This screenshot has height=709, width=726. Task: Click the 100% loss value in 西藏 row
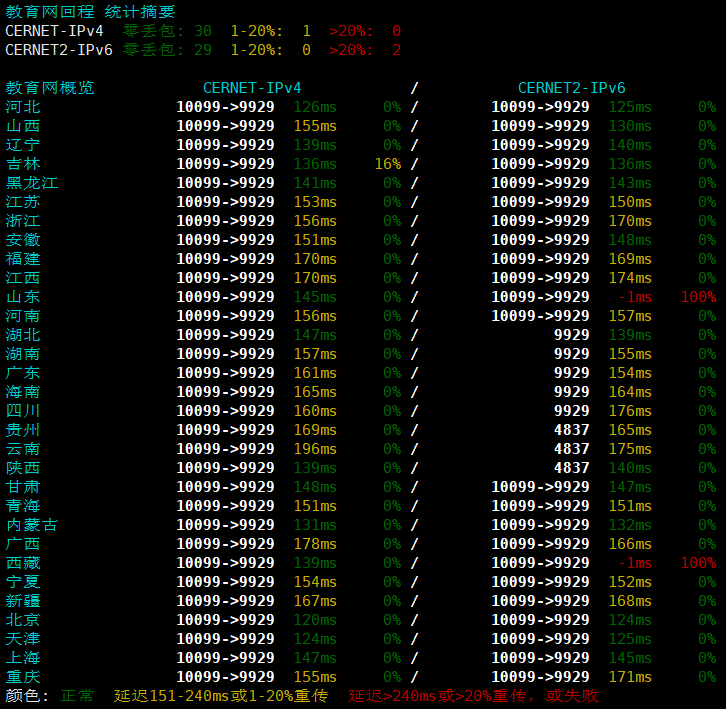coord(698,563)
